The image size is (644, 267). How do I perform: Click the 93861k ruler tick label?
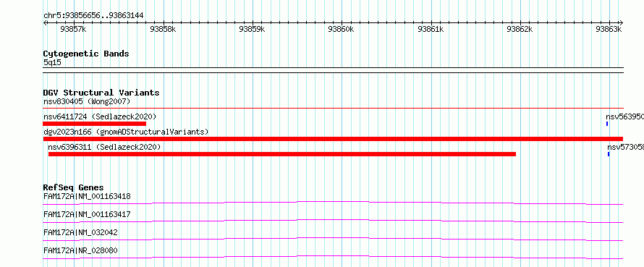[x=431, y=29]
